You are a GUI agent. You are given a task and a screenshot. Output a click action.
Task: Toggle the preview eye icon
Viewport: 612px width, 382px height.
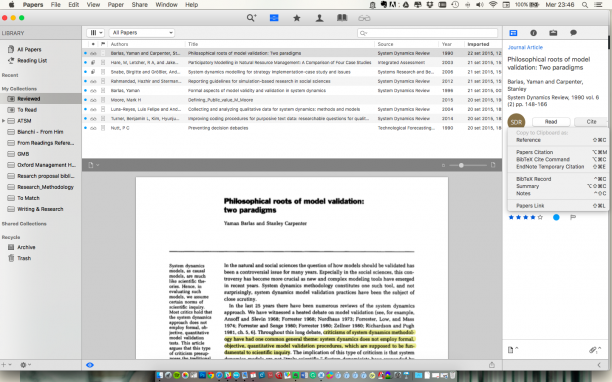point(90,365)
